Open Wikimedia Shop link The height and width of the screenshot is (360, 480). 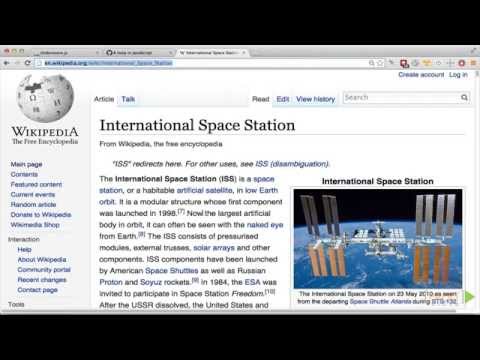click(35, 225)
